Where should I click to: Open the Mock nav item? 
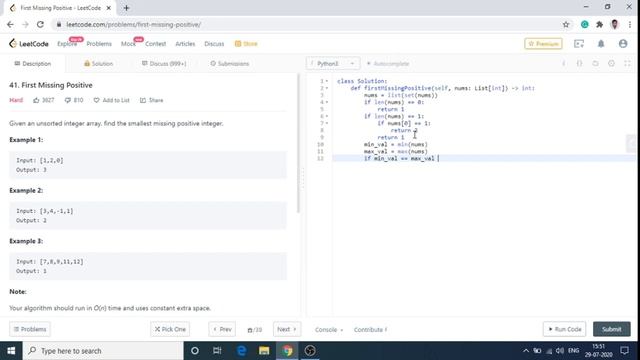point(128,44)
